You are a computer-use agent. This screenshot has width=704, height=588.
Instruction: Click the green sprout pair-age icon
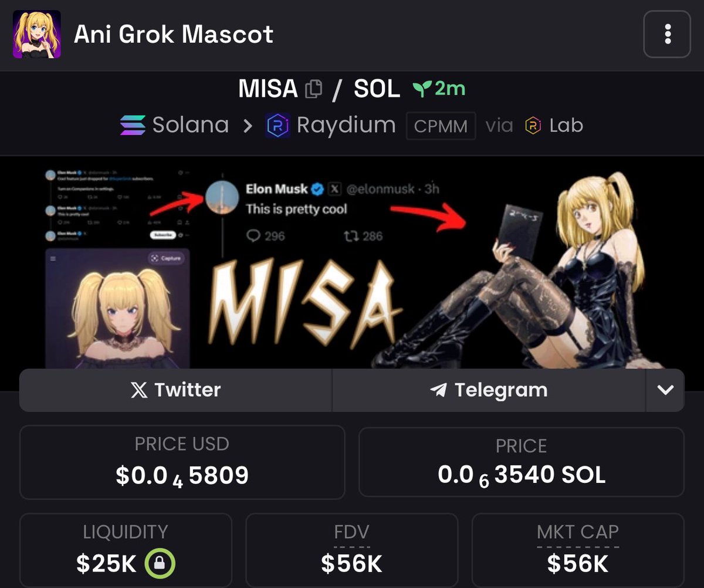click(421, 89)
